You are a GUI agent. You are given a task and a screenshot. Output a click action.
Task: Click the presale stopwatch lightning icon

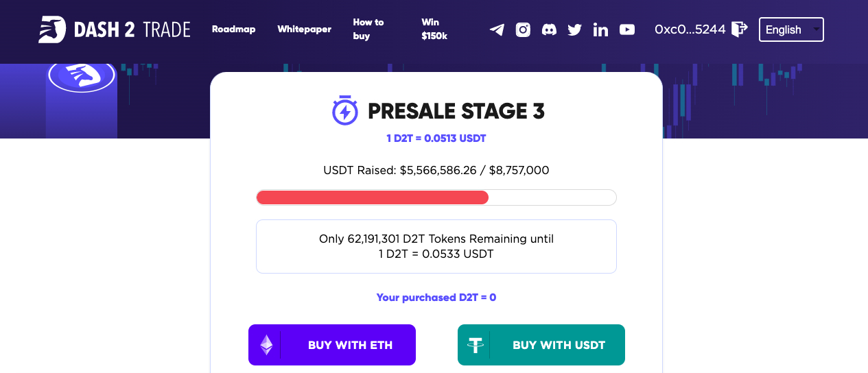tap(345, 110)
